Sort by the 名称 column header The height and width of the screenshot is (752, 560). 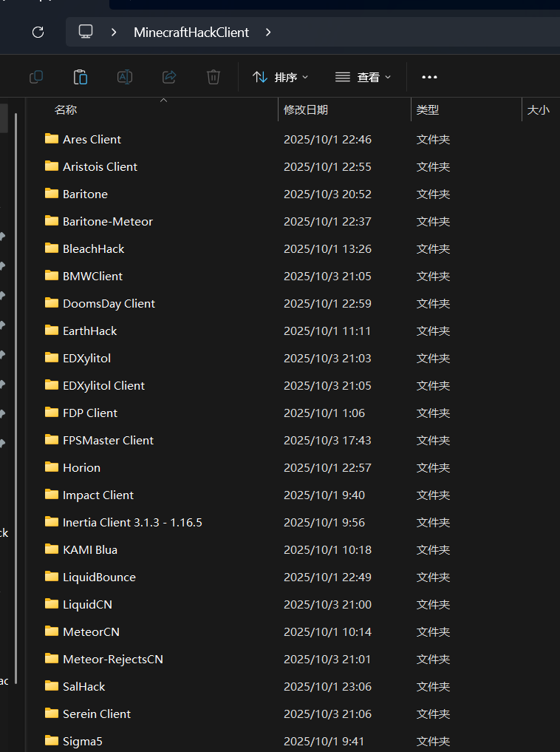point(66,109)
